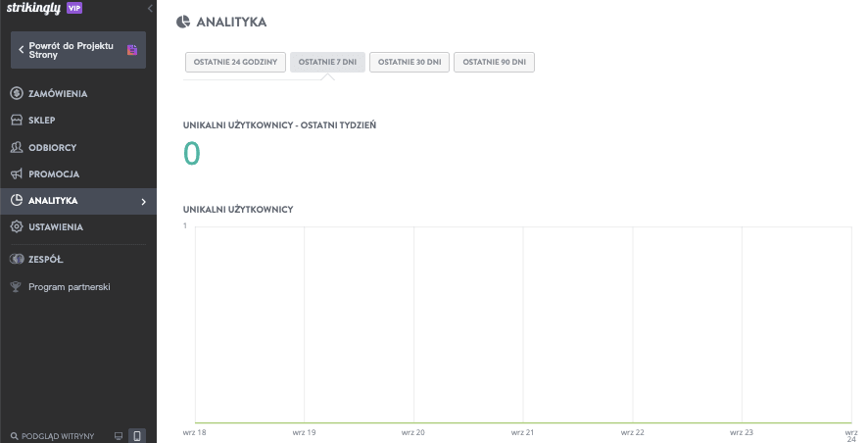Click the Analityka pie chart sidebar icon
The width and height of the screenshot is (868, 443).
17,200
